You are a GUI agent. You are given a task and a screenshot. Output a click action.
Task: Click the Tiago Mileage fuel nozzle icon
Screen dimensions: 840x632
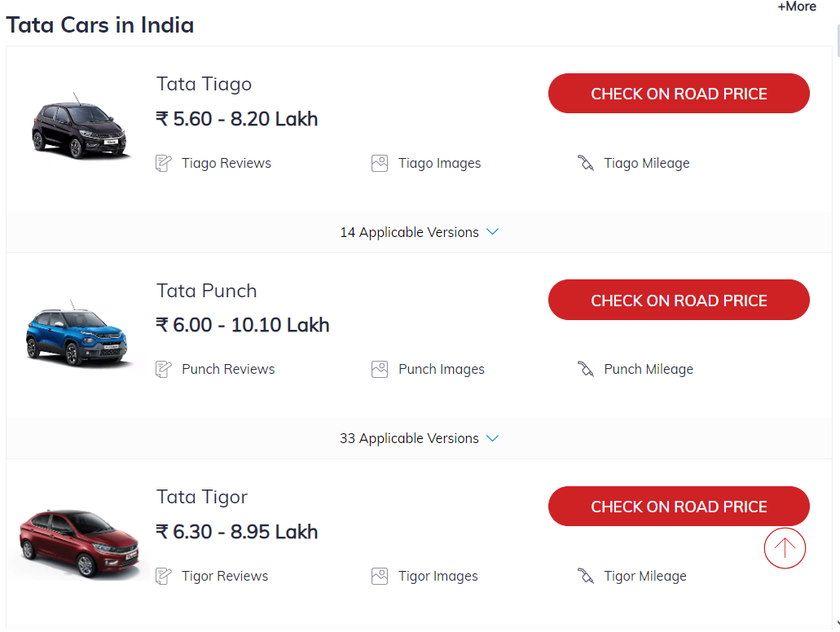tap(585, 163)
